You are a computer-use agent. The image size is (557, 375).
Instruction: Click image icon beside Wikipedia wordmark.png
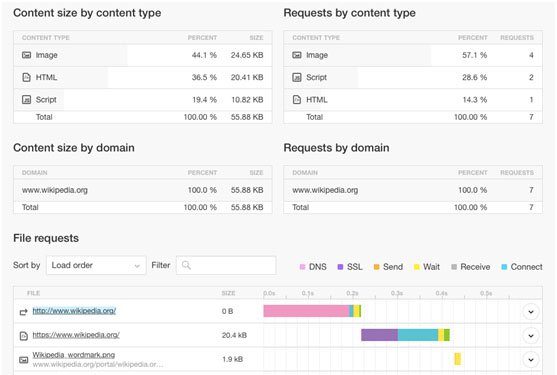pos(23,360)
